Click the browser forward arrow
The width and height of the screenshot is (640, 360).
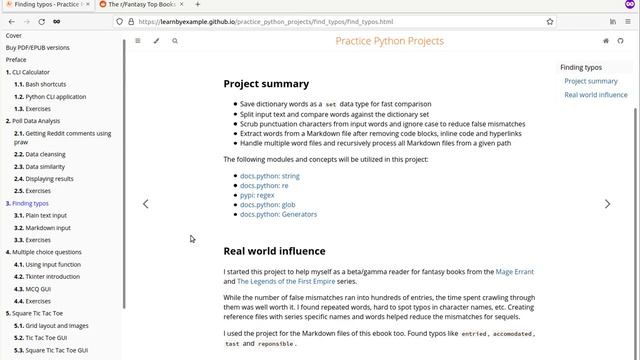(27, 22)
